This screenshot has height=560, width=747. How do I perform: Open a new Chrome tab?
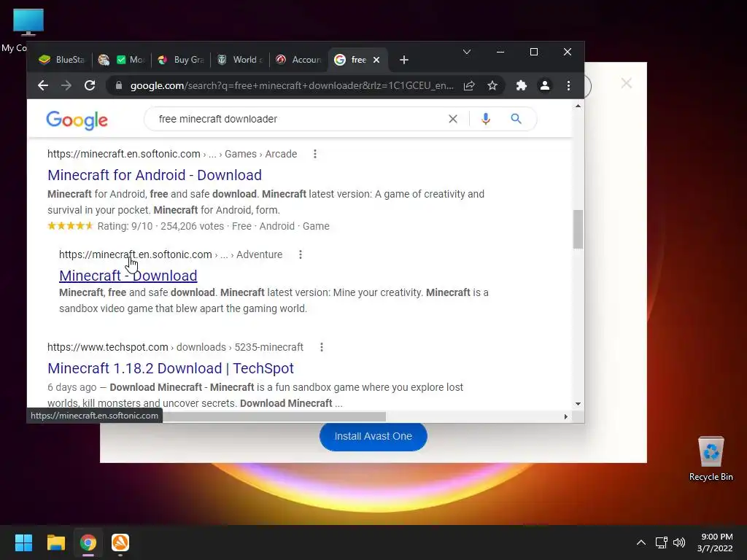click(404, 60)
